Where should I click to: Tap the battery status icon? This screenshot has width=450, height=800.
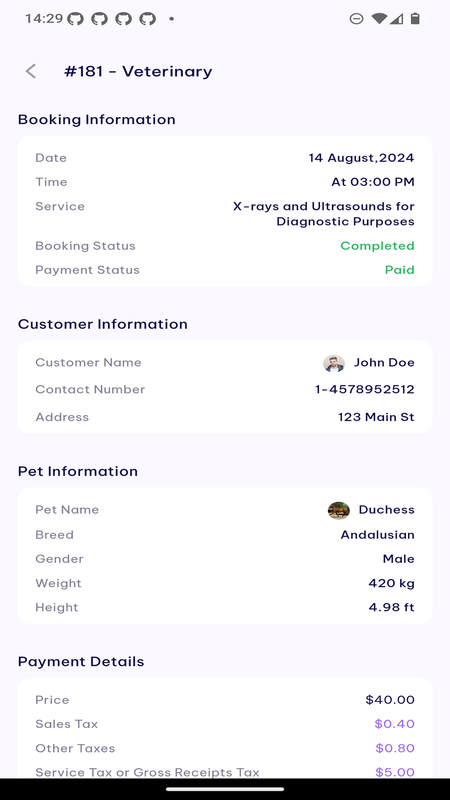[x=415, y=19]
